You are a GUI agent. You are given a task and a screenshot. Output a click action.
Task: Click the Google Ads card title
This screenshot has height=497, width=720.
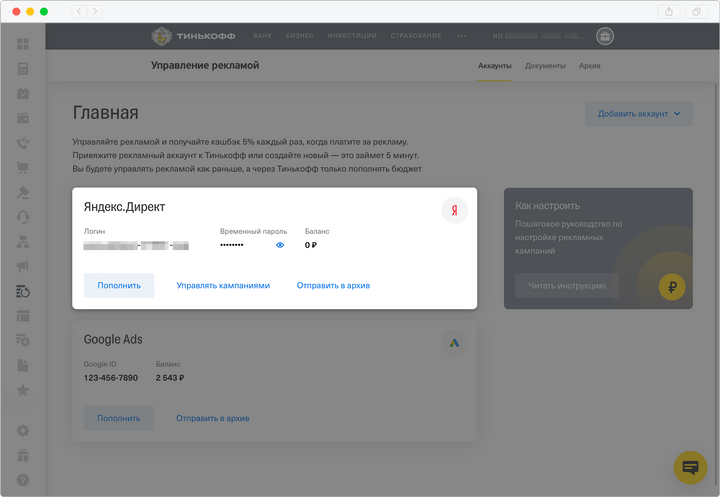point(113,339)
